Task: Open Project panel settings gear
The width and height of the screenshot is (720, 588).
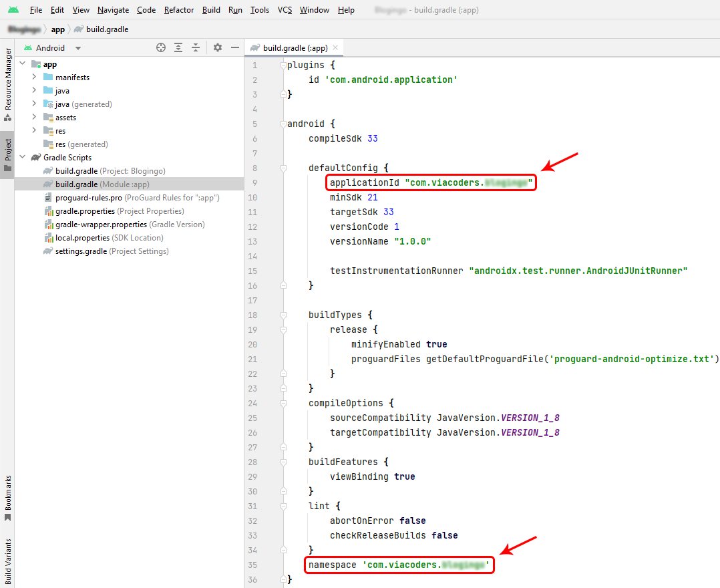Action: 218,47
